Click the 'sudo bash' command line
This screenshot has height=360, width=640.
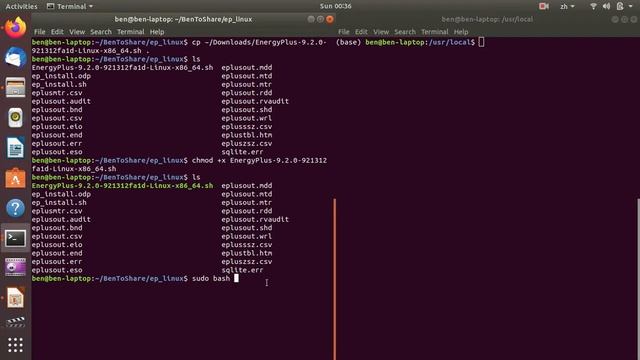point(211,278)
